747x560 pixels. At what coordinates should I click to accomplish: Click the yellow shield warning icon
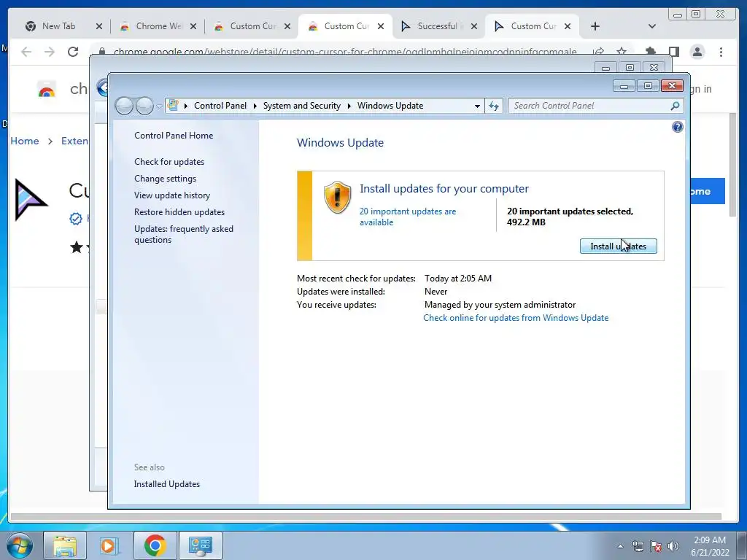pos(337,197)
